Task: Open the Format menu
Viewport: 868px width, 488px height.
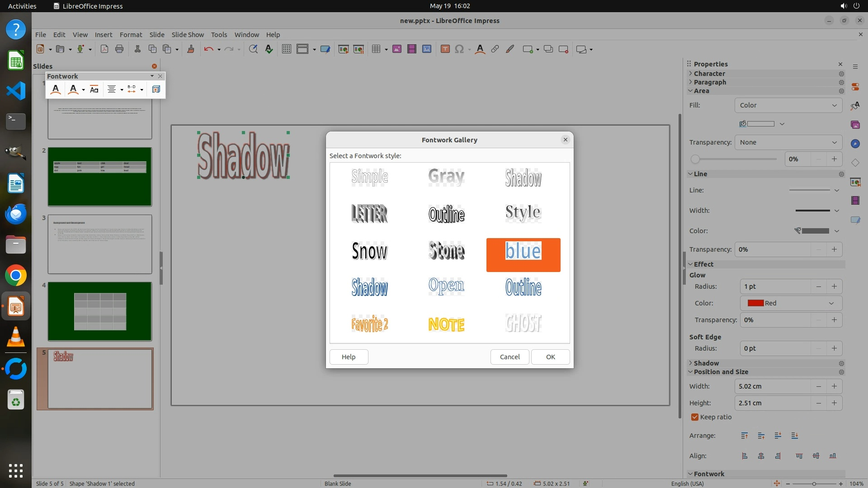Action: [x=131, y=35]
